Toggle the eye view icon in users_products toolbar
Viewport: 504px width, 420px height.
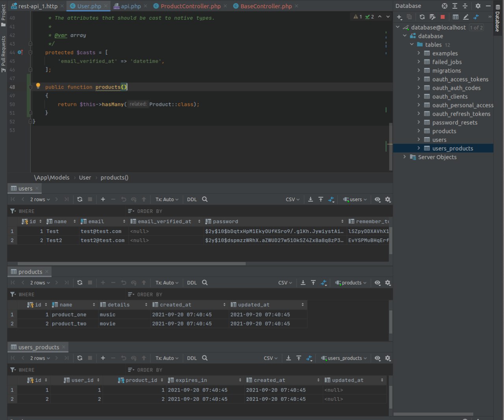tap(378, 358)
